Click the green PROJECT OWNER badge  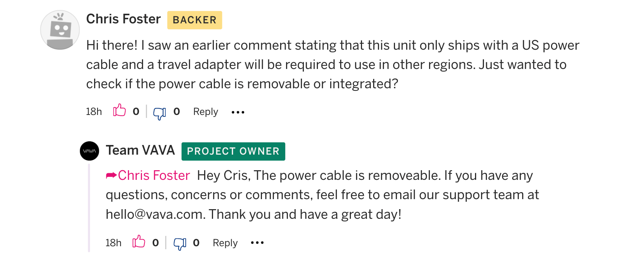point(233,151)
